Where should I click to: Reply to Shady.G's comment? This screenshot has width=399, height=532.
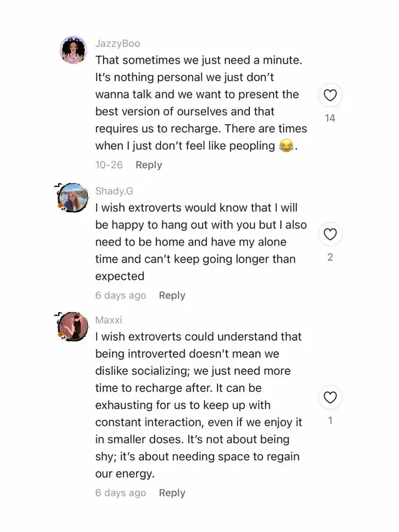[172, 296]
